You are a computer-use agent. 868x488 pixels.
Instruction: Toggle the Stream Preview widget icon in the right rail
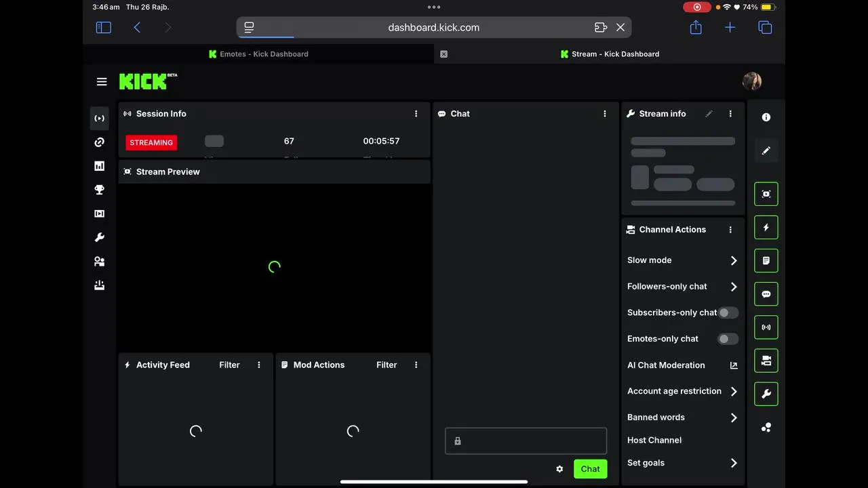766,194
